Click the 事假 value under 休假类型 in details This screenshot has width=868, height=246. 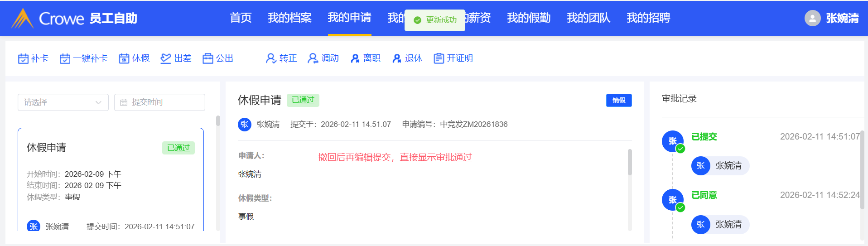click(x=246, y=217)
